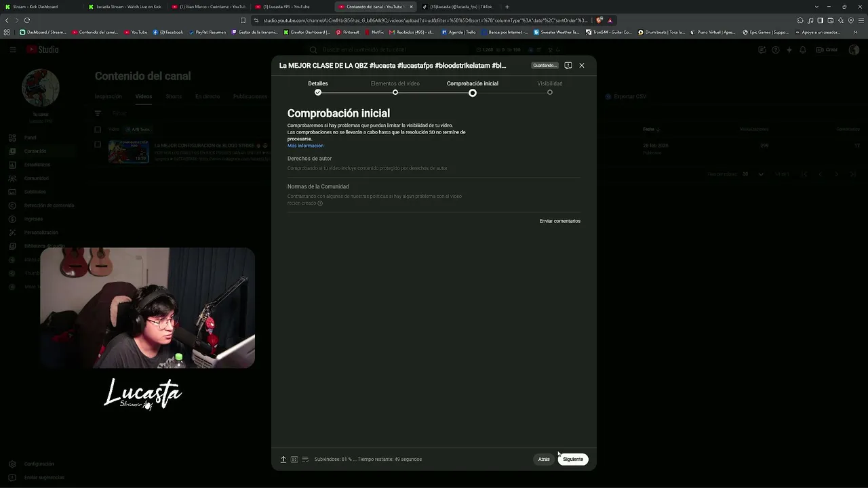Open the Epic Games bookmark
The width and height of the screenshot is (868, 488).
click(766, 32)
